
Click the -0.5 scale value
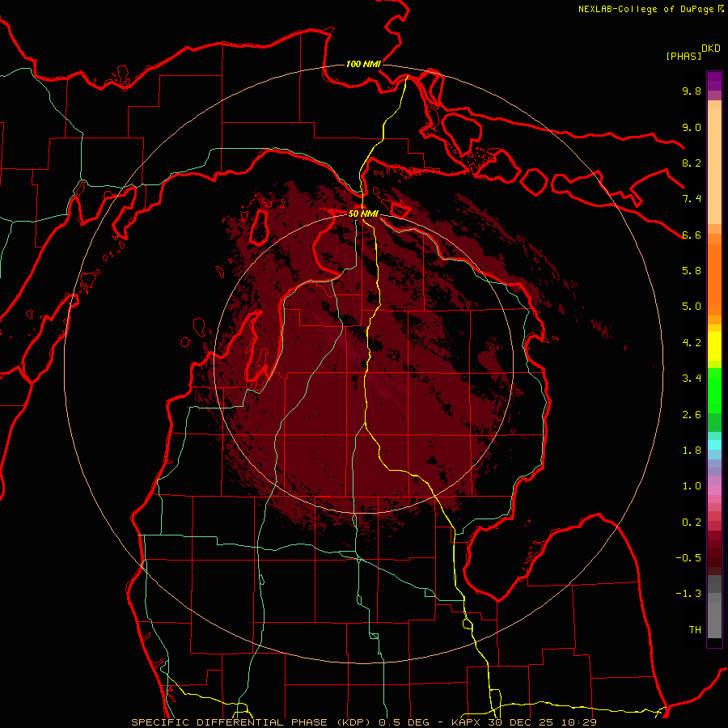pyautogui.click(x=688, y=558)
